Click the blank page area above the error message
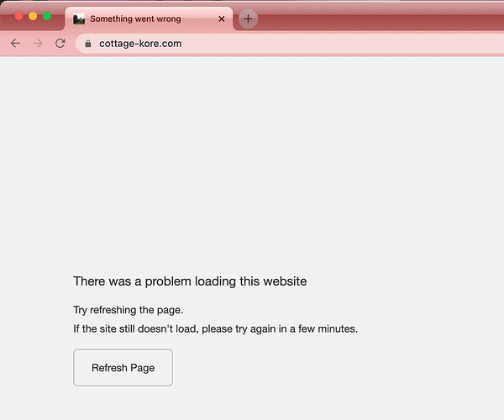The width and height of the screenshot is (504, 420). [252, 160]
